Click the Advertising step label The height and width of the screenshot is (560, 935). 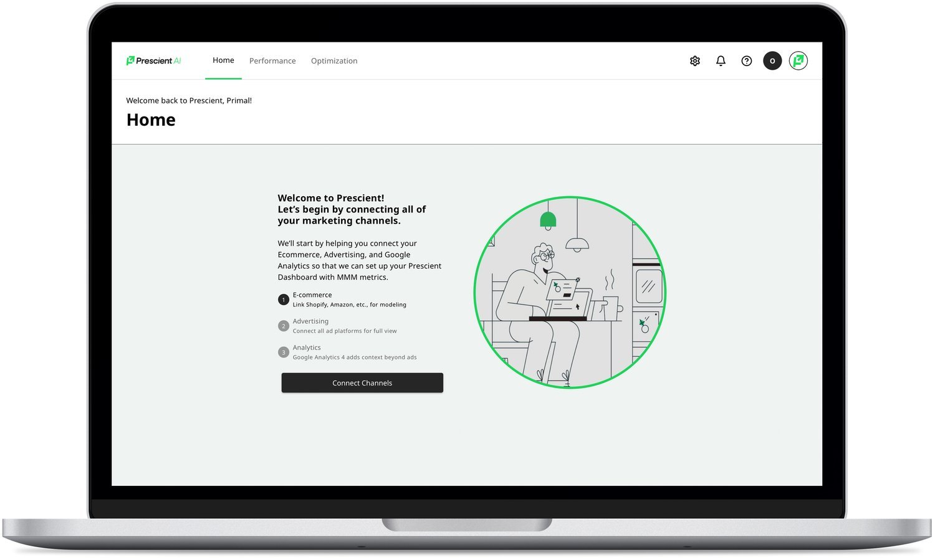pos(310,321)
